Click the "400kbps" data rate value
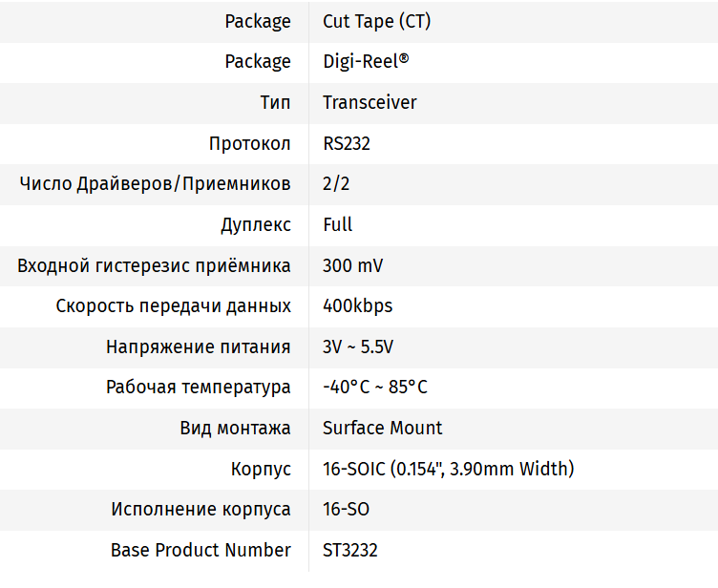The width and height of the screenshot is (718, 588). [357, 306]
